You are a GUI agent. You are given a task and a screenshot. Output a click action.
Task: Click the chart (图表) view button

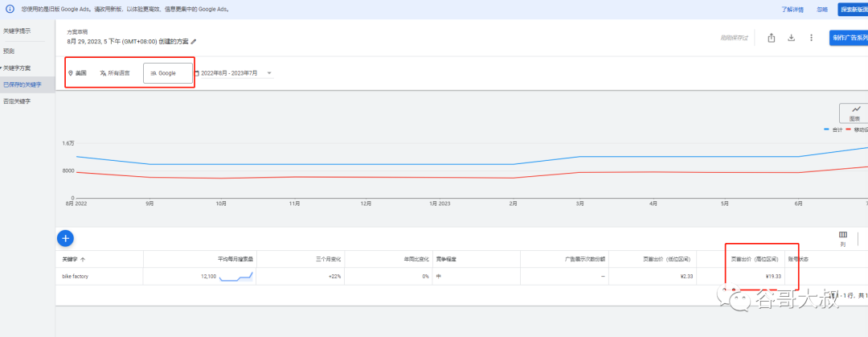854,113
